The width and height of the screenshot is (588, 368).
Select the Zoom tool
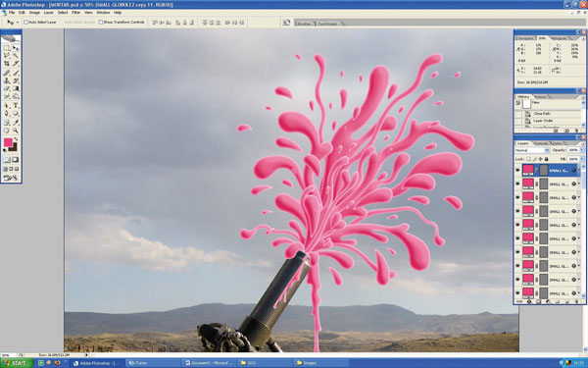[16, 131]
